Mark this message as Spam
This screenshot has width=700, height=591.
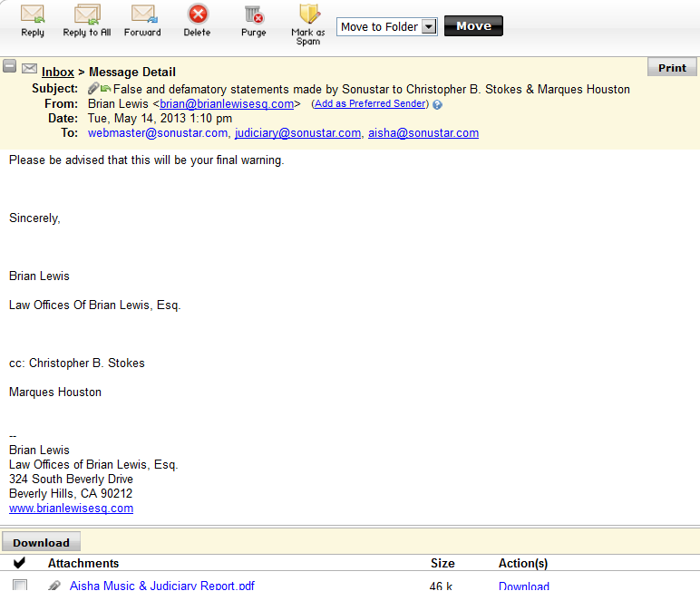pyautogui.click(x=308, y=24)
